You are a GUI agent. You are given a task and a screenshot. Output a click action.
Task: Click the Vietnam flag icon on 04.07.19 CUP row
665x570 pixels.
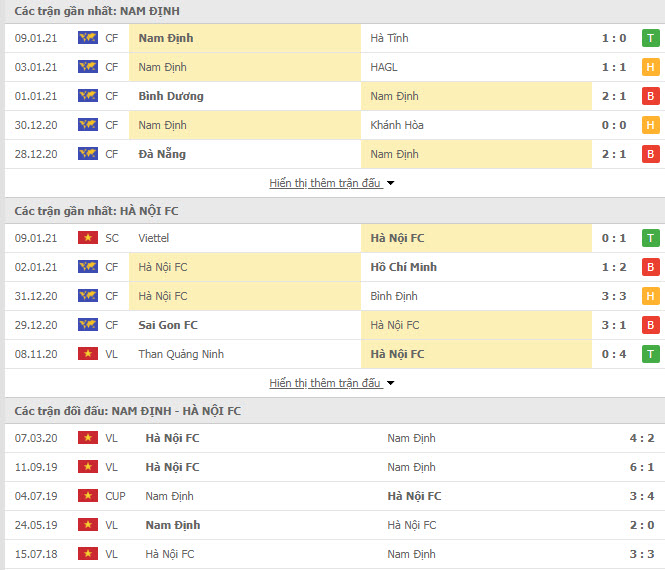click(x=88, y=495)
